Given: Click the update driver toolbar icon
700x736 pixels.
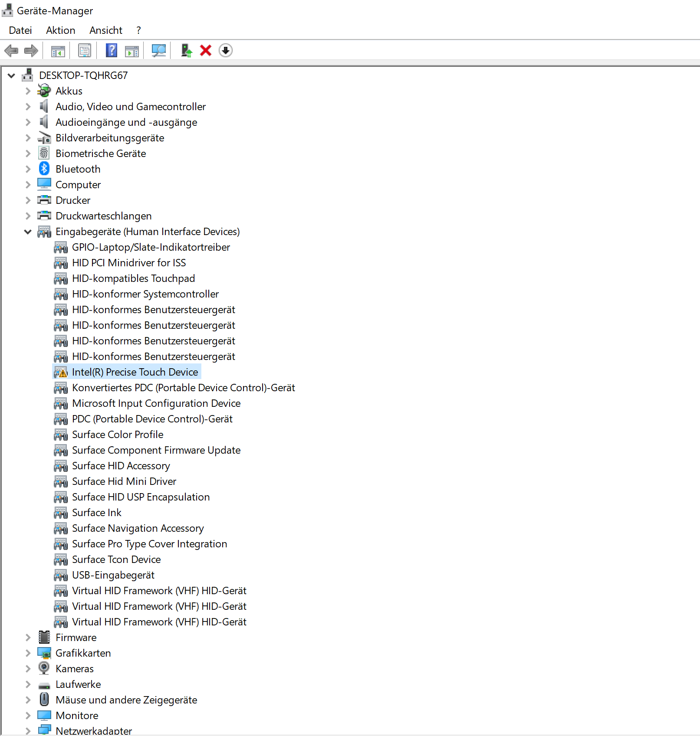Looking at the screenshot, I should (187, 51).
